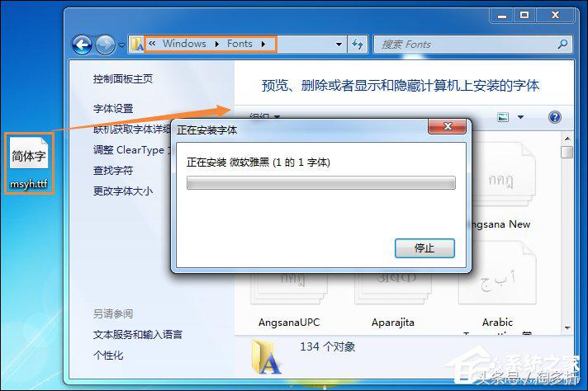Open the blue help question mark icon
This screenshot has width=588, height=391.
(555, 117)
